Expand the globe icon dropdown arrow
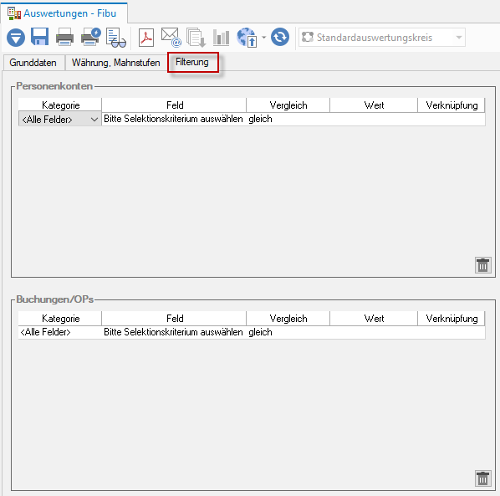The width and height of the screenshot is (500, 496). click(264, 37)
